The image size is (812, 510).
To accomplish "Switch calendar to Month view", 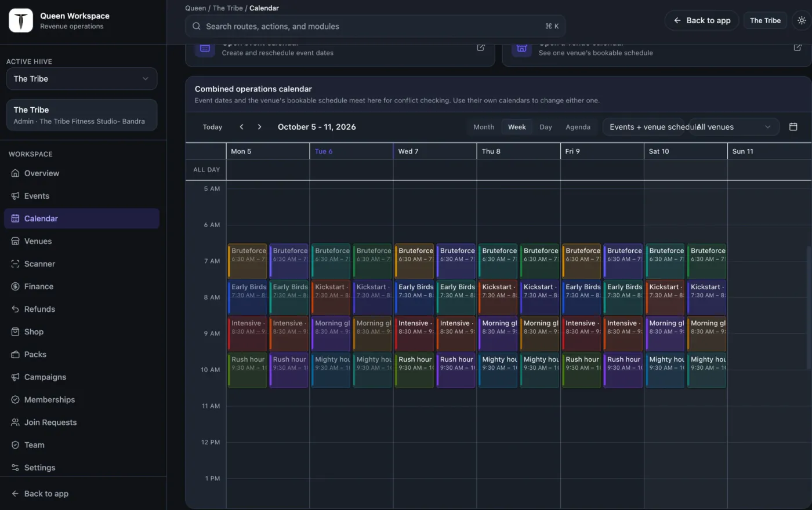I will click(x=484, y=127).
